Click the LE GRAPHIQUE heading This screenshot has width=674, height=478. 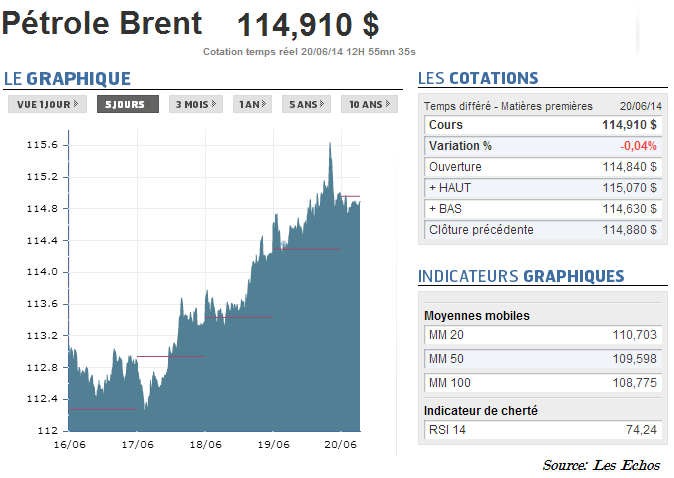[67, 79]
